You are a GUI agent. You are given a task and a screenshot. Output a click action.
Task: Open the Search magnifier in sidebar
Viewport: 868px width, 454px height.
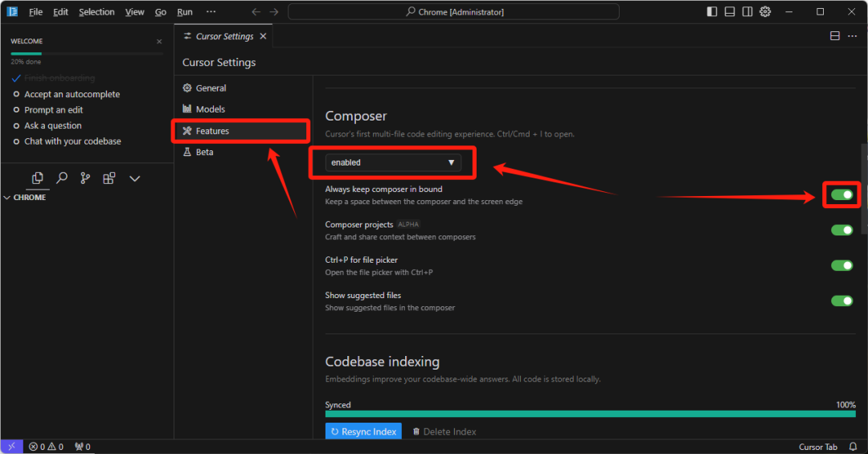point(61,178)
